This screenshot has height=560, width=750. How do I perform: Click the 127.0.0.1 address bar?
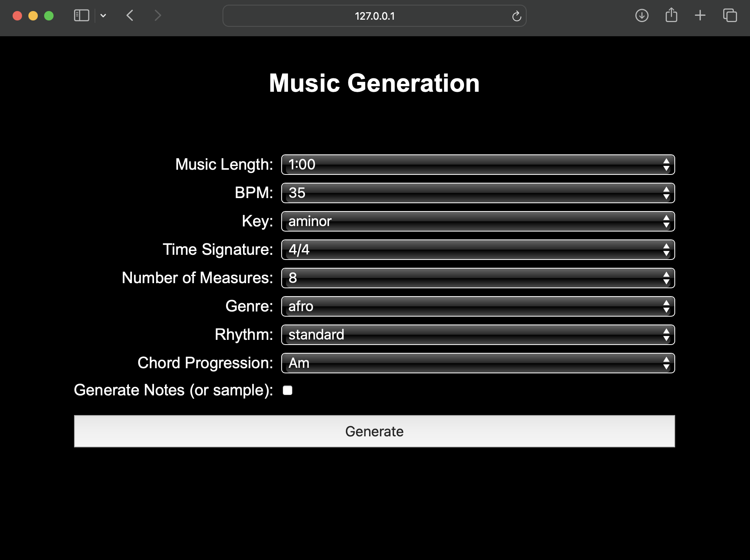point(374,16)
